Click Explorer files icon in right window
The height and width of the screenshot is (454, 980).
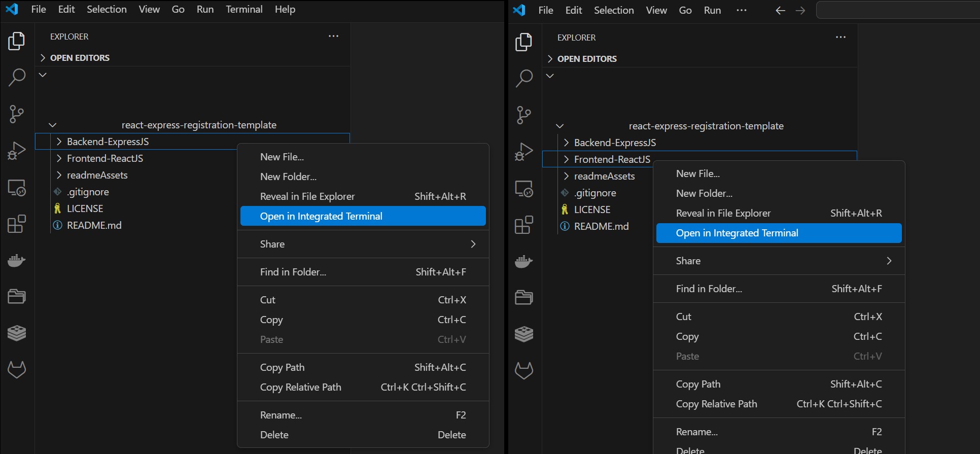point(524,42)
